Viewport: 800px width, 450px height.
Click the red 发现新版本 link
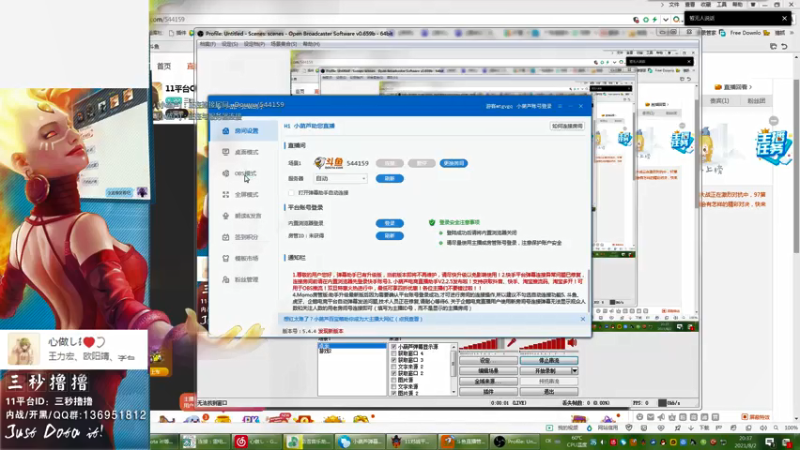tap(331, 331)
